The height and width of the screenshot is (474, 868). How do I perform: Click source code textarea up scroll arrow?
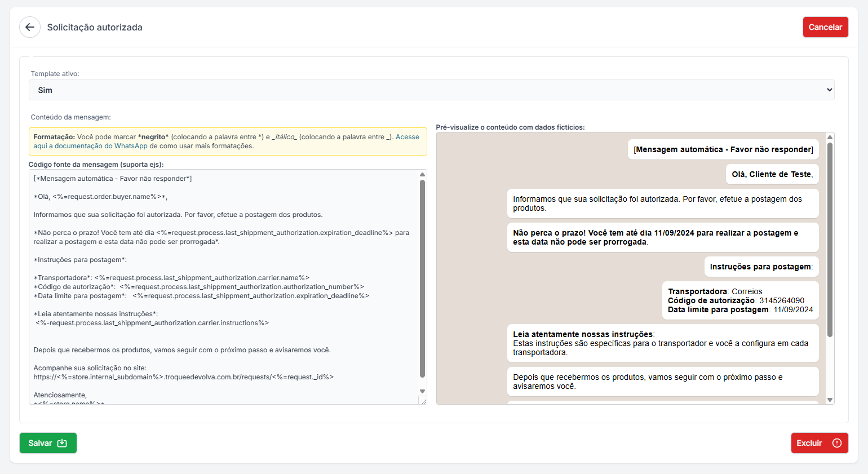click(x=422, y=175)
